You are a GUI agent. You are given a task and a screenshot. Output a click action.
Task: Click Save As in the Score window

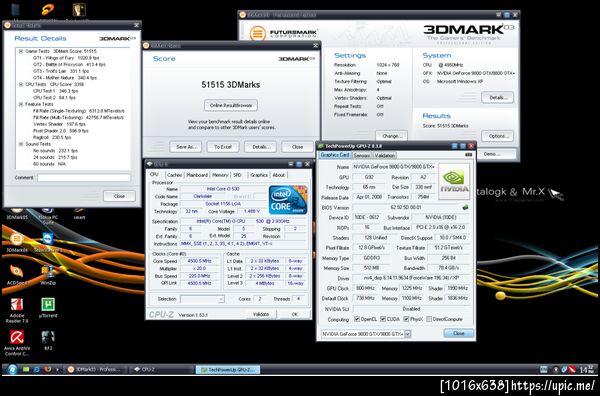(x=186, y=147)
